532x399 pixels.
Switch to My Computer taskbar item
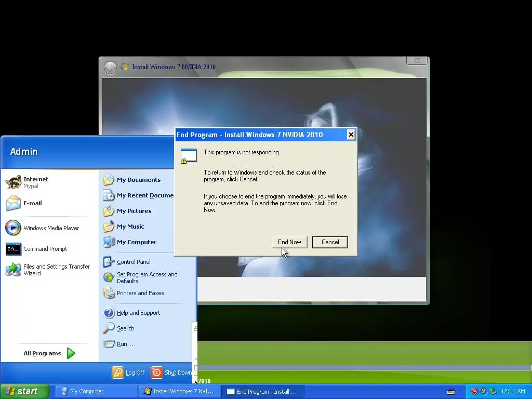96,391
